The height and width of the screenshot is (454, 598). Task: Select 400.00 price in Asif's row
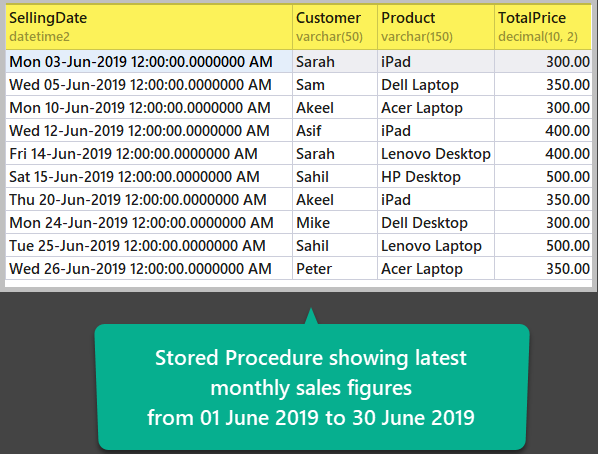[543, 130]
